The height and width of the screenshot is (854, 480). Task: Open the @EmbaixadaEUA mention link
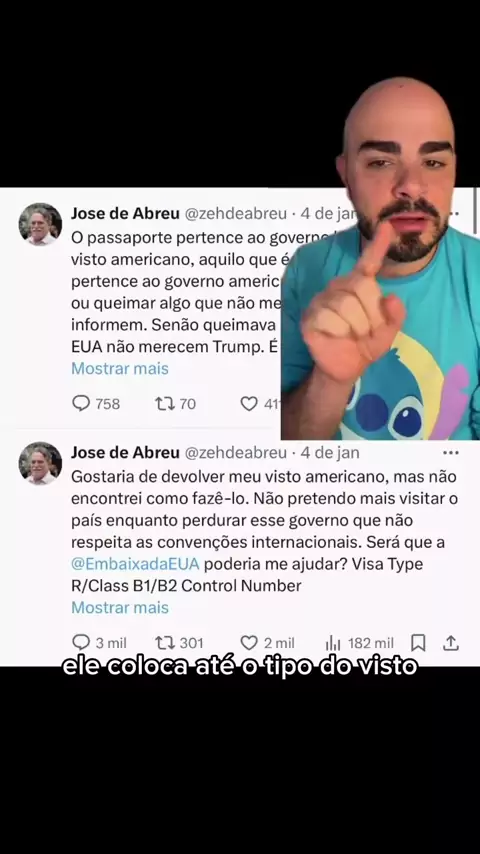pos(135,564)
